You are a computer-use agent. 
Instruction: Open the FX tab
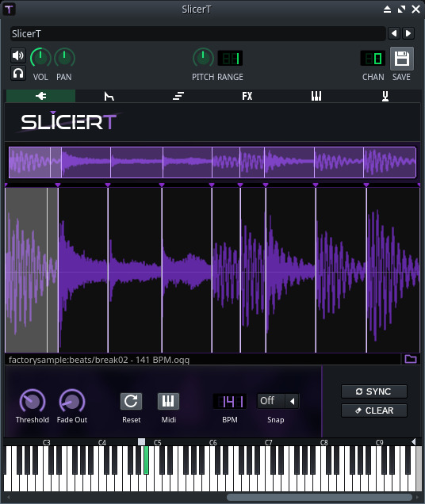[x=247, y=96]
